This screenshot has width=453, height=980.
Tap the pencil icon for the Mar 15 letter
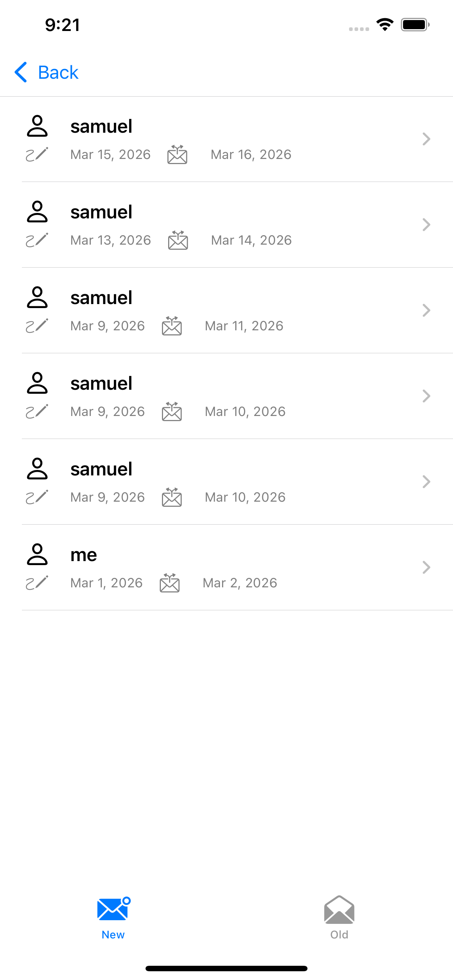[37, 155]
